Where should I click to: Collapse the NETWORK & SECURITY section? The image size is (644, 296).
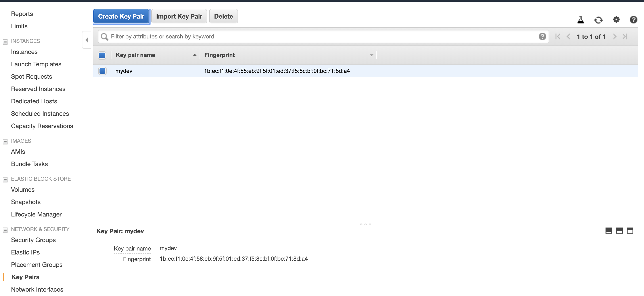pos(5,230)
